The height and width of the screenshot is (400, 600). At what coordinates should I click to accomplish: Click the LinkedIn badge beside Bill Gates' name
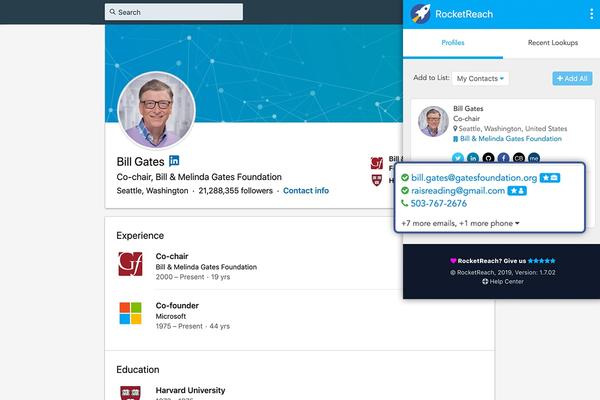tap(174, 161)
